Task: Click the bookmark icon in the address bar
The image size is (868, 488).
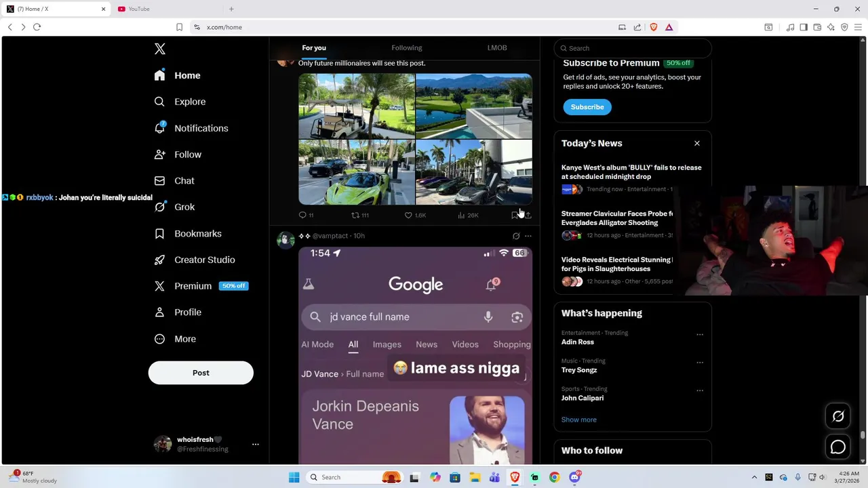Action: click(x=179, y=27)
